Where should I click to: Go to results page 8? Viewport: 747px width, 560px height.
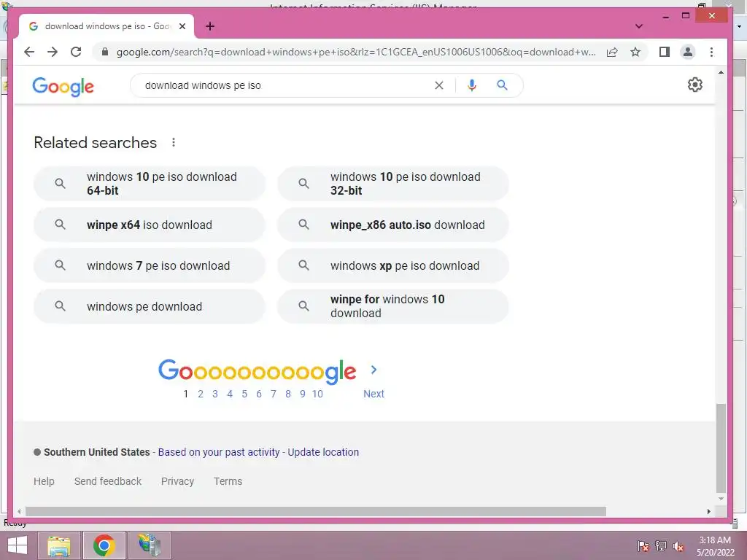tap(287, 394)
